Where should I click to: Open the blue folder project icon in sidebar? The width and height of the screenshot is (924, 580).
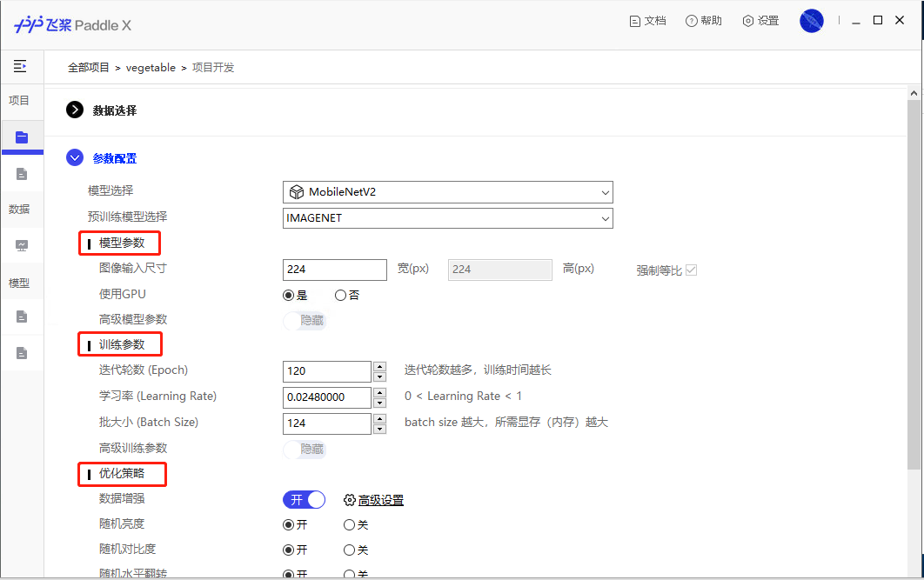[22, 137]
